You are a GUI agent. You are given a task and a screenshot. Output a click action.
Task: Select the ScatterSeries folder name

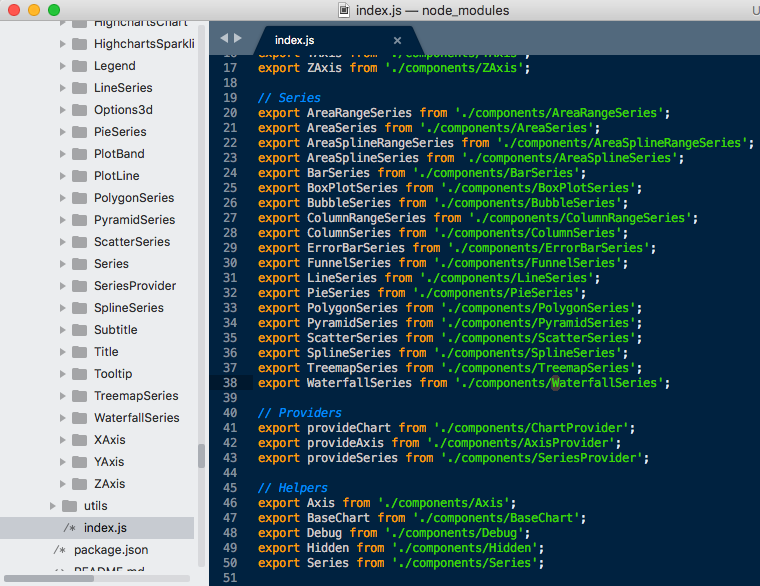click(132, 242)
